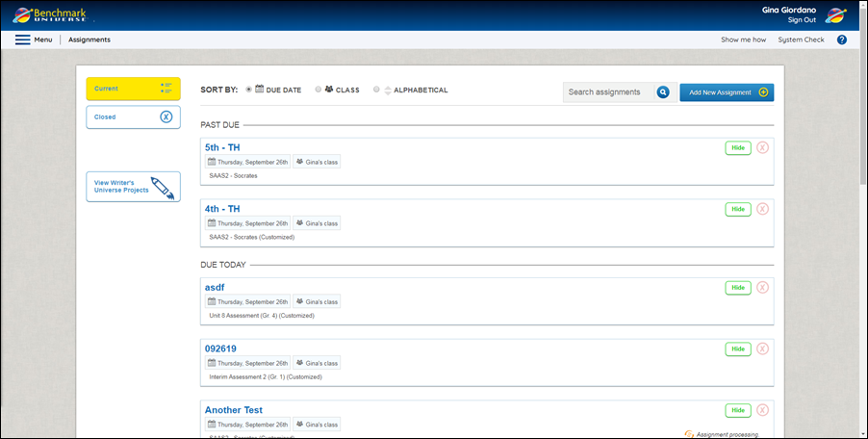This screenshot has height=439, width=868.
Task: Click the calendar icon in the 5th - TH row
Action: 212,162
